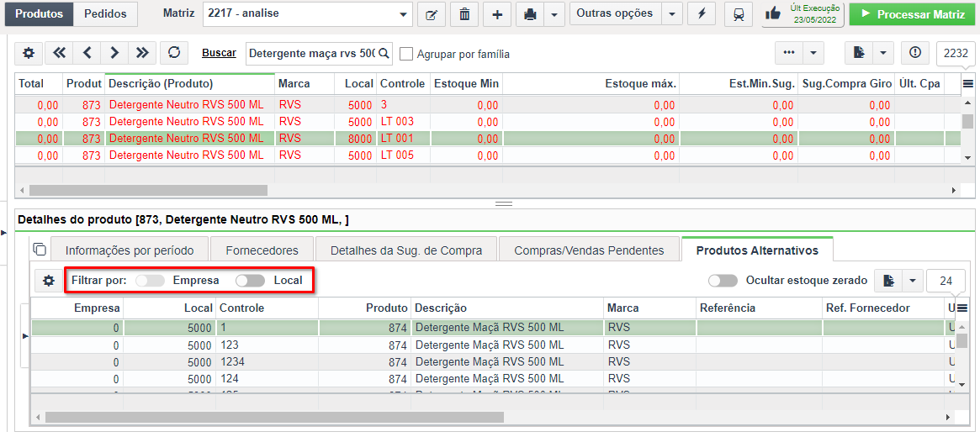Click the Detergente maça search field
Viewport: 980px width, 437px height.
click(311, 54)
